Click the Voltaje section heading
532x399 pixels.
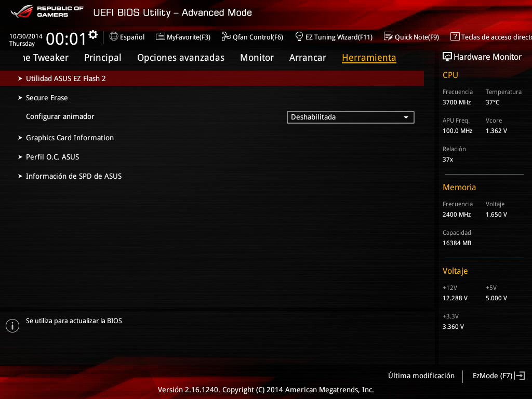coord(455,271)
